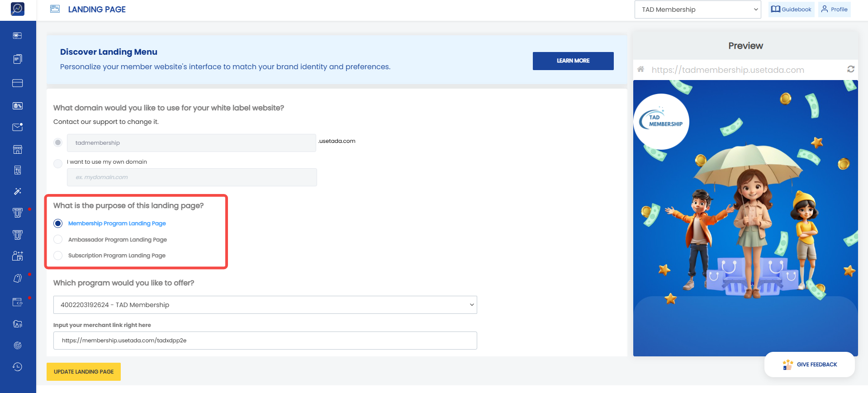Screen dimensions: 868x393
Task: Click 'Input your merchant link right here' label
Action: tap(102, 325)
